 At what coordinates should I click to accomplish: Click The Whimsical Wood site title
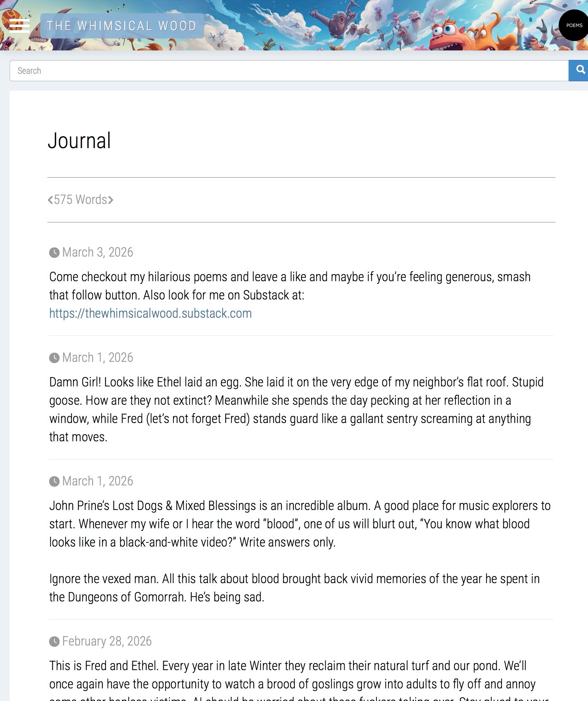coord(121,26)
